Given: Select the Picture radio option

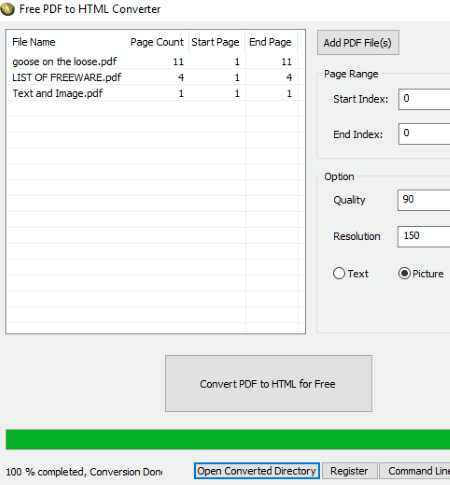Looking at the screenshot, I should click(421, 273).
